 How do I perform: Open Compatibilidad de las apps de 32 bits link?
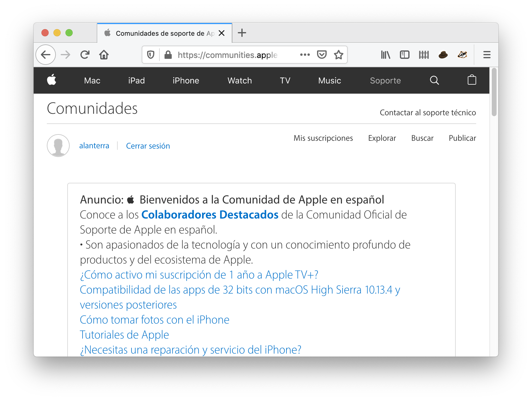click(x=240, y=297)
